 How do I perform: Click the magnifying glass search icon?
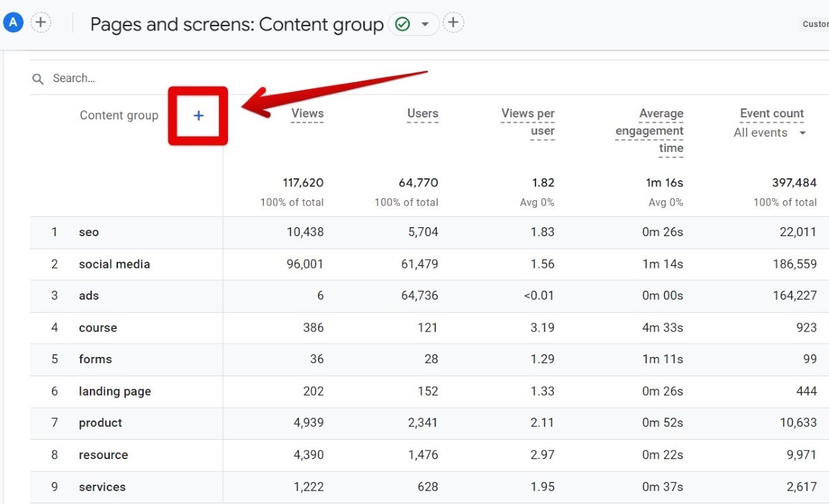point(38,79)
